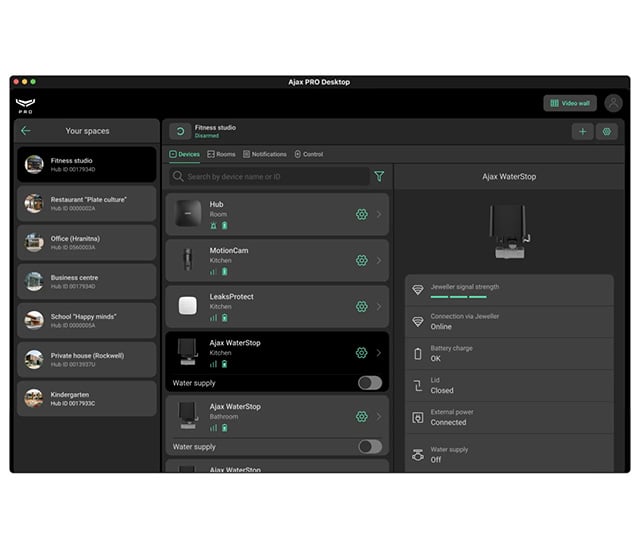
Task: Click the Water supply Off value
Action: (x=436, y=460)
